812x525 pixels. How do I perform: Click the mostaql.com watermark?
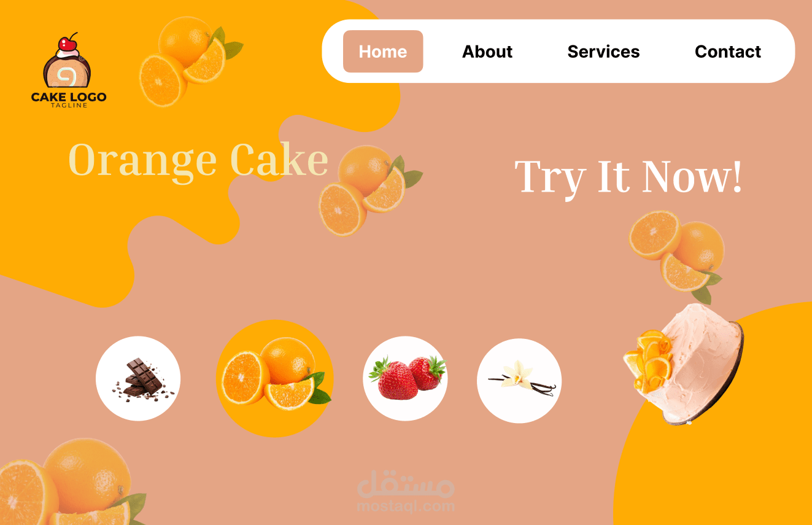pyautogui.click(x=406, y=494)
